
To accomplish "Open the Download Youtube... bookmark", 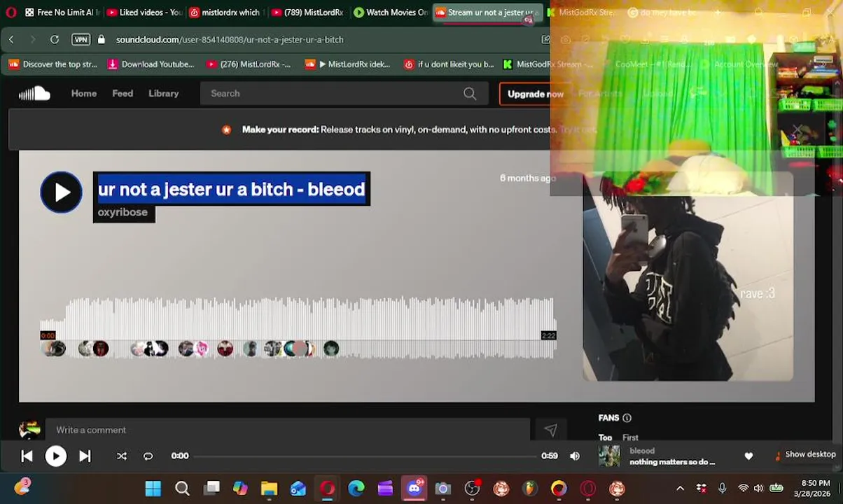I will [151, 64].
